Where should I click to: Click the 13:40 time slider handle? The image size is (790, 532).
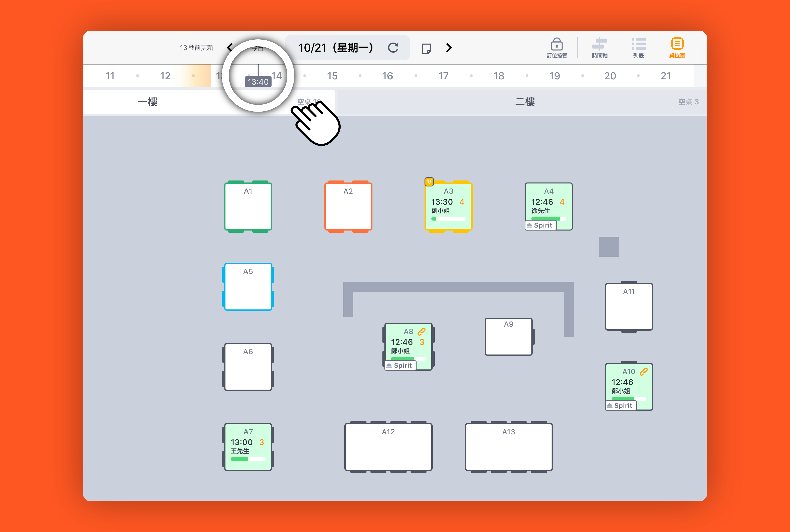coord(258,81)
